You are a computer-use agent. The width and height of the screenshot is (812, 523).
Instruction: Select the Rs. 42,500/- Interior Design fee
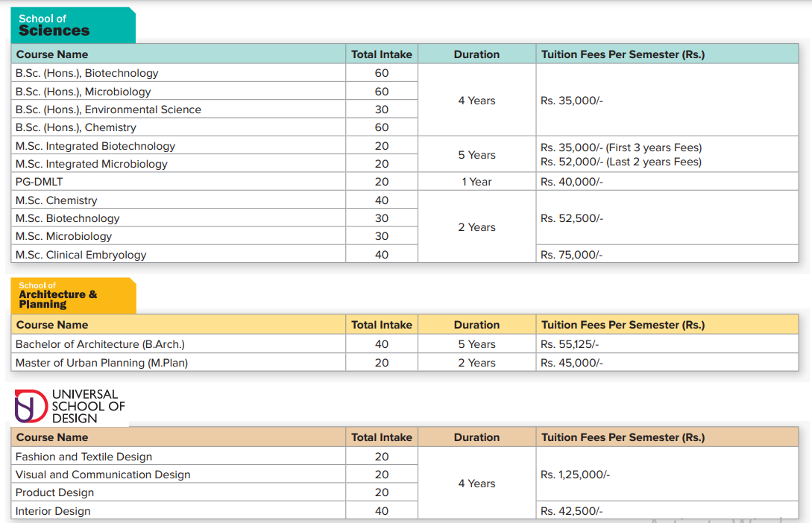[572, 511]
